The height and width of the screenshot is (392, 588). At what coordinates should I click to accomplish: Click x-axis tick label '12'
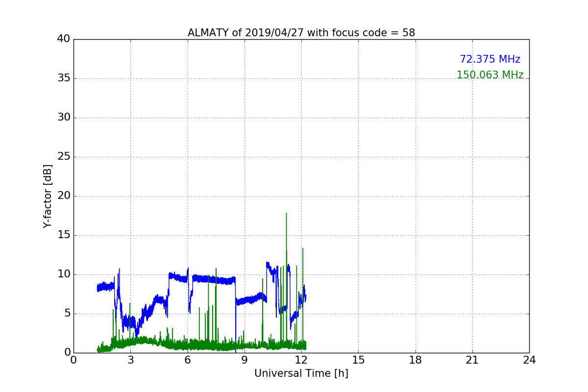point(301,360)
